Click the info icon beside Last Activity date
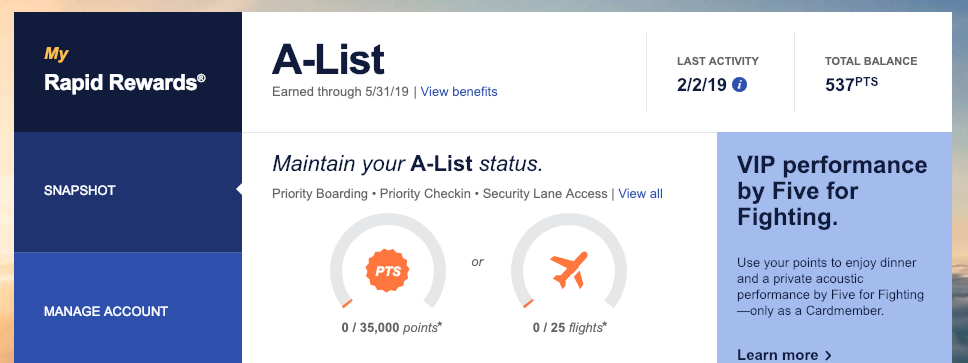Screen dimensions: 968x363 739,85
